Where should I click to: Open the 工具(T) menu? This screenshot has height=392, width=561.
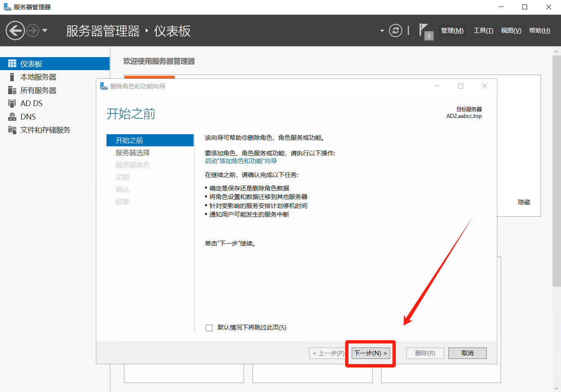click(x=483, y=31)
